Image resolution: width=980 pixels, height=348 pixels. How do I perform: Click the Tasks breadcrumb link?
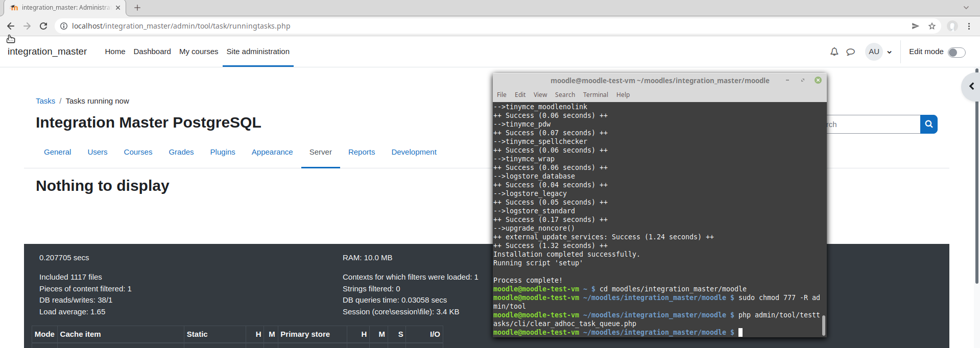click(x=45, y=101)
